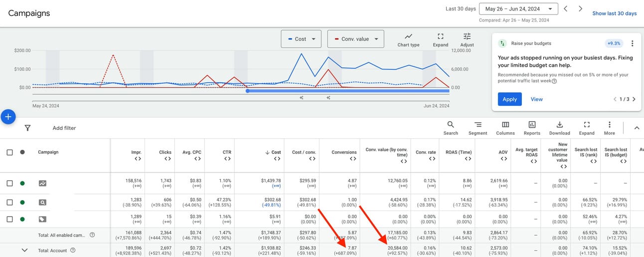Click help icon beside Total: All enabled campaigns
This screenshot has width=644, height=257.
point(92,235)
